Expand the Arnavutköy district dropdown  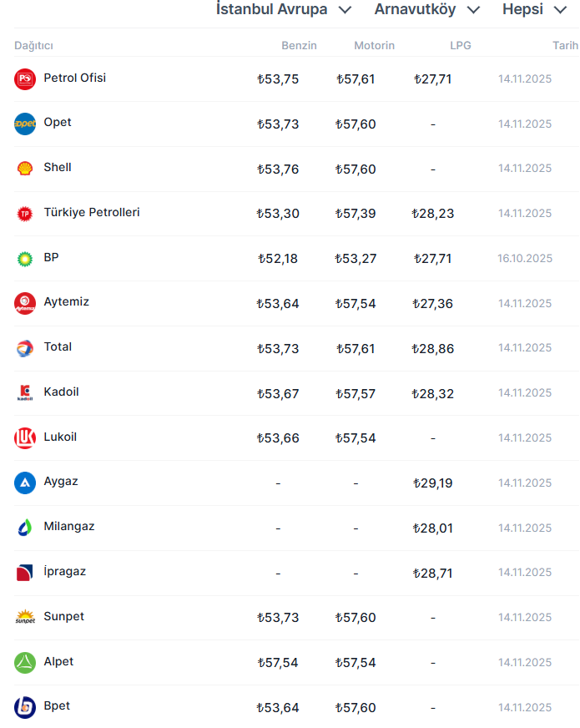click(x=427, y=10)
